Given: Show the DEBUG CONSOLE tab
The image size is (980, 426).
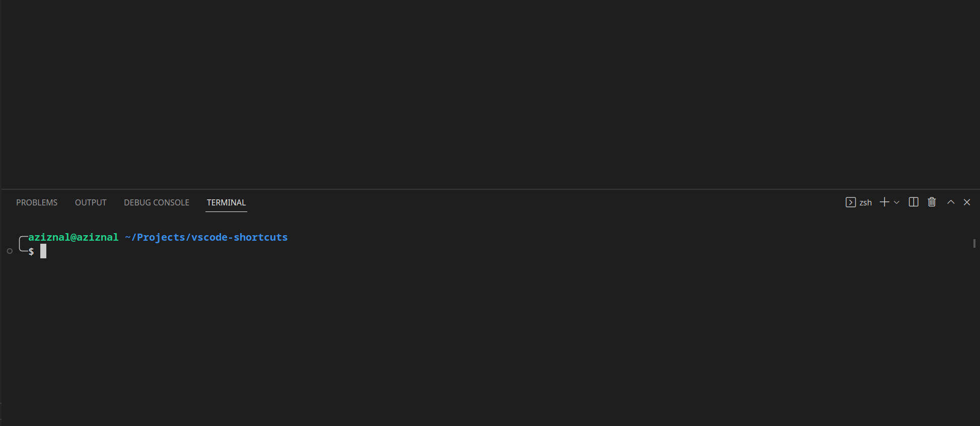Looking at the screenshot, I should (x=157, y=202).
